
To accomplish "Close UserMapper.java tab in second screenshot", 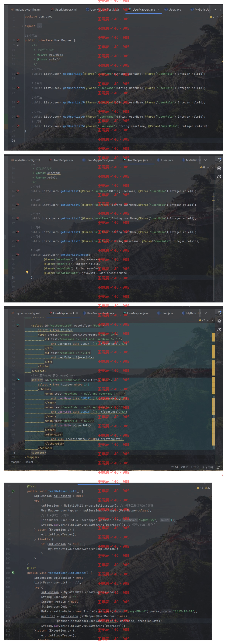I will click(151, 160).
